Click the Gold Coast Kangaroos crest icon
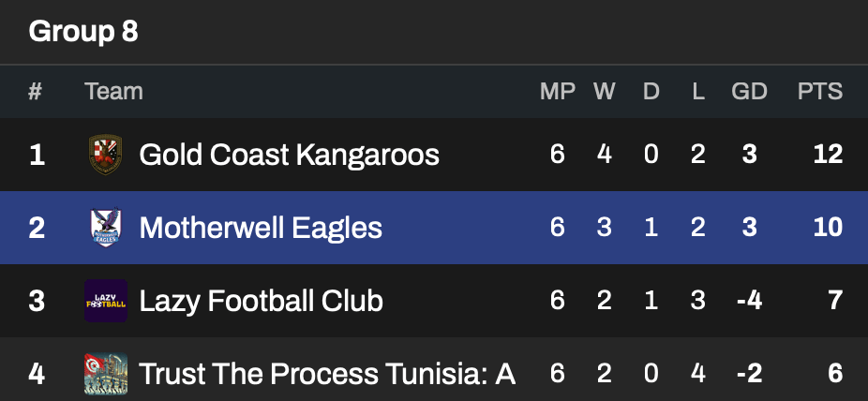Image resolution: width=868 pixels, height=401 pixels. tap(105, 155)
